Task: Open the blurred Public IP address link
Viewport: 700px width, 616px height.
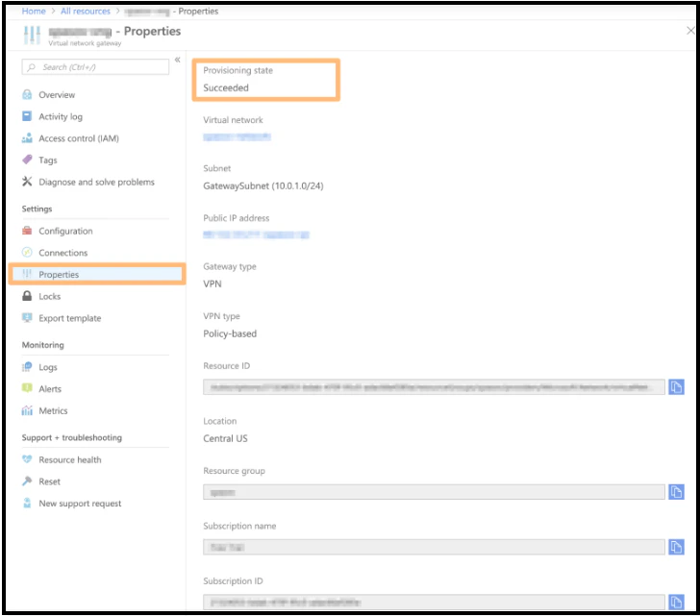Action: coord(256,234)
